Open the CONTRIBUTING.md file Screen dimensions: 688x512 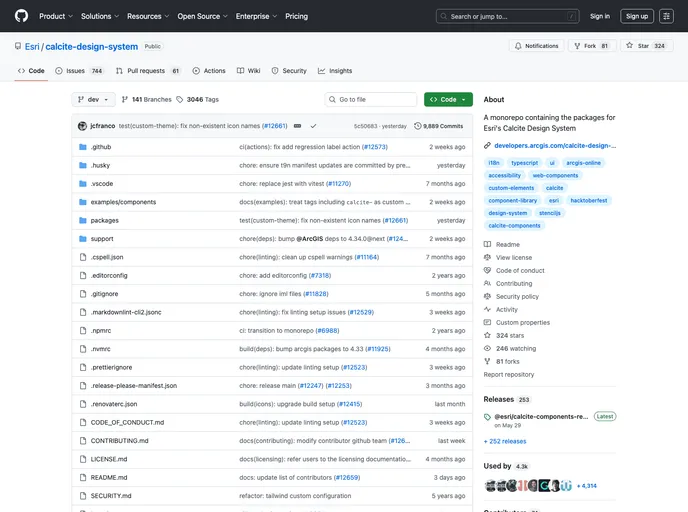(119, 440)
